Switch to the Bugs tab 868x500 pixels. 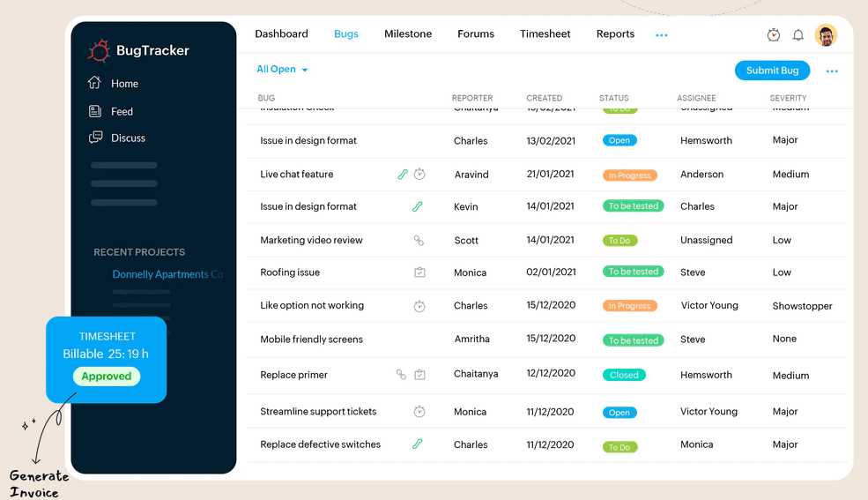[x=346, y=34]
